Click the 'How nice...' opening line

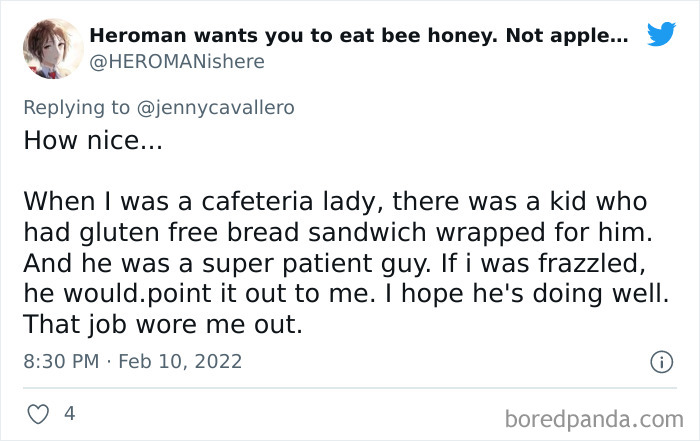coord(91,140)
